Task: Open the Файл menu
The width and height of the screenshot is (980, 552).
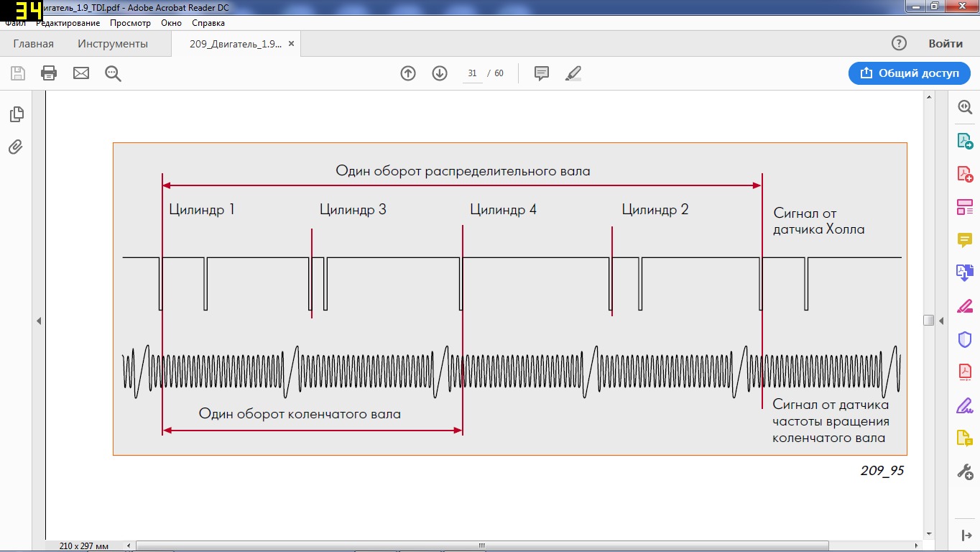Action: (15, 23)
